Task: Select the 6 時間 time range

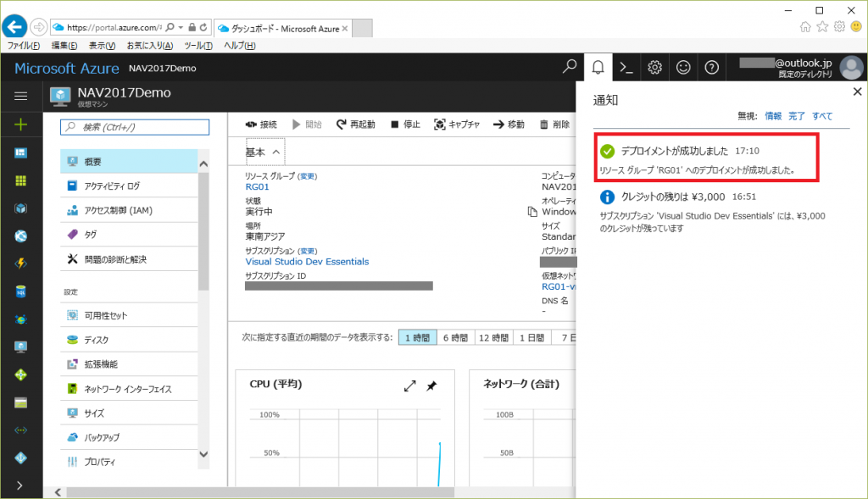Action: [455, 337]
